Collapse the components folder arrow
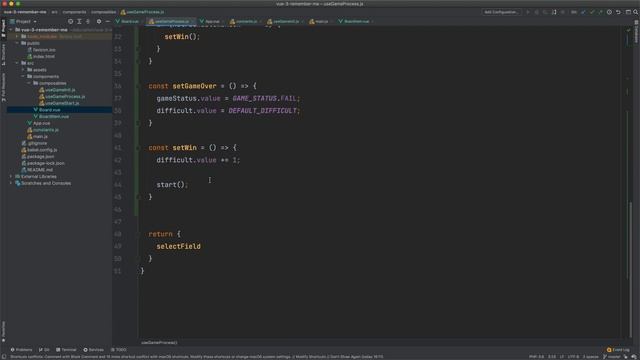Screen dimensions: 640x360 23,76
